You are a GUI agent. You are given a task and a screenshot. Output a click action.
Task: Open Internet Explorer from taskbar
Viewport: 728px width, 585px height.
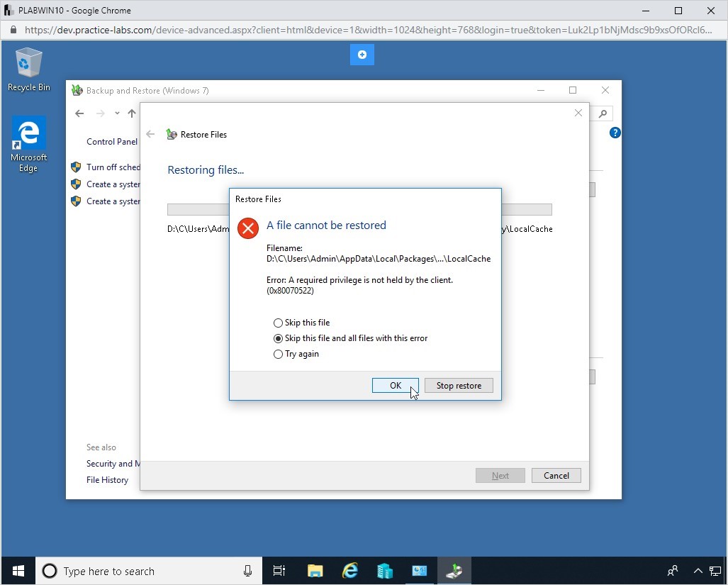350,571
